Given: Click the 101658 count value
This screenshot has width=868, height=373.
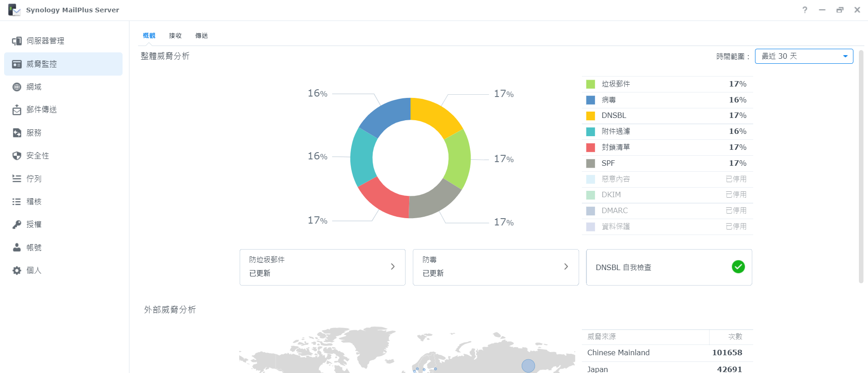Looking at the screenshot, I should [x=727, y=353].
